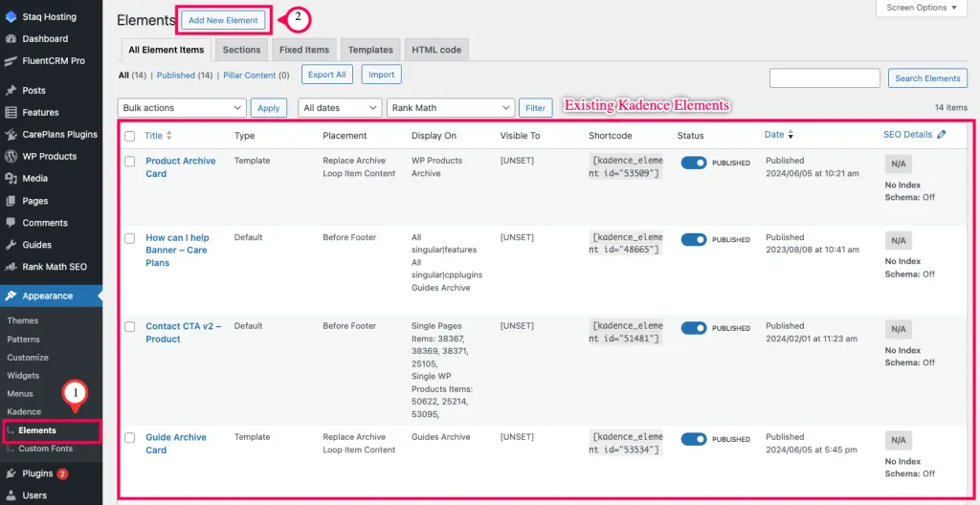Open the Kadence submenu item

pos(24,412)
